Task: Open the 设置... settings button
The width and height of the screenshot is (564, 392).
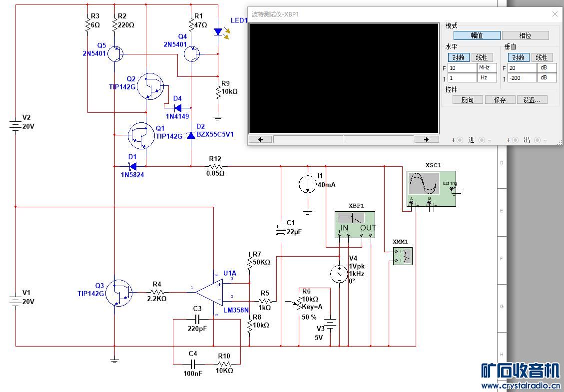Action: point(532,99)
